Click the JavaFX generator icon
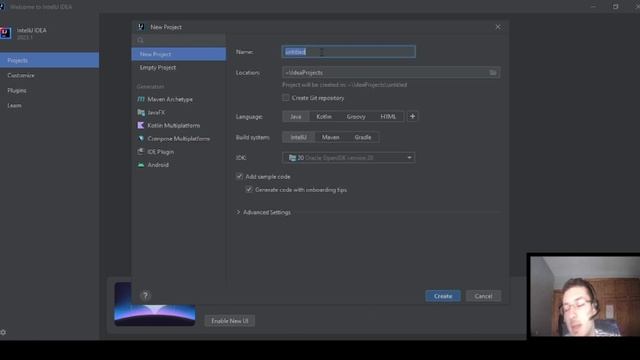This screenshot has width=640, height=360. pyautogui.click(x=141, y=112)
